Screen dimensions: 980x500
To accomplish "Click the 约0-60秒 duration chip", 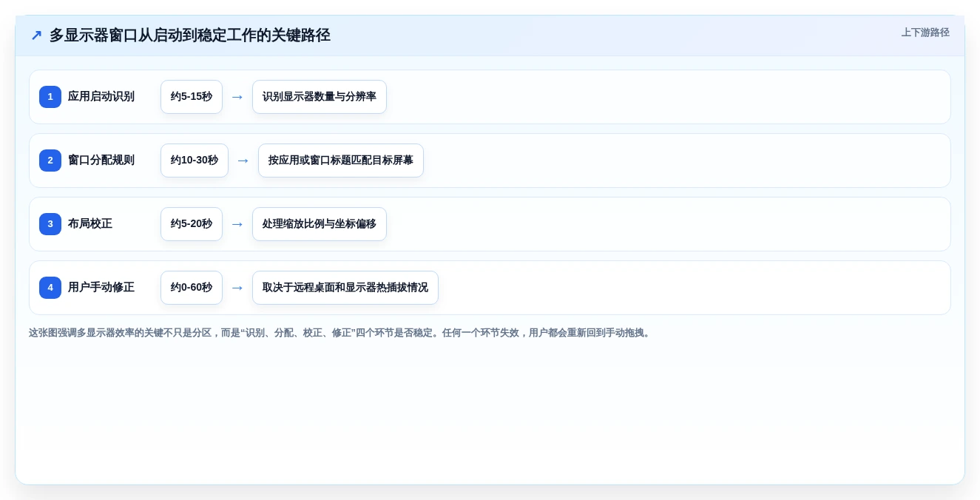I will [192, 288].
